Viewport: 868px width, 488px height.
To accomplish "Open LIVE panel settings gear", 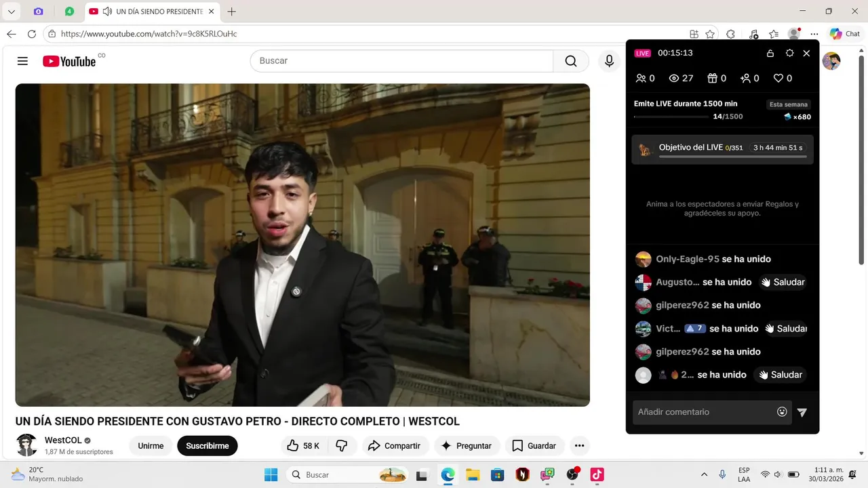I will (789, 53).
